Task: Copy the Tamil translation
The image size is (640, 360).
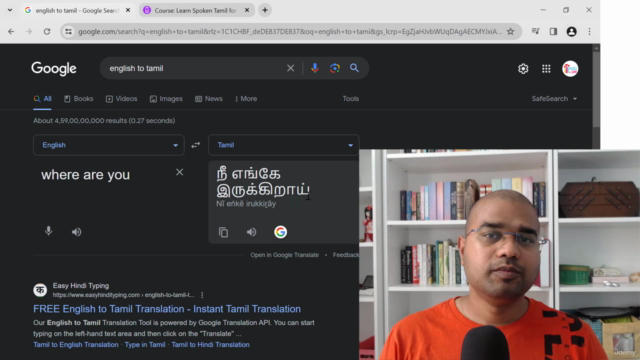Action: pos(223,232)
